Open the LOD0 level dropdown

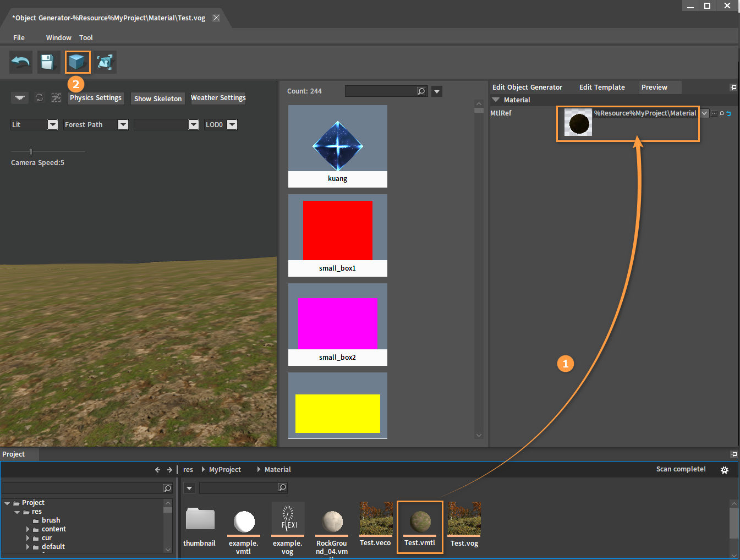232,125
